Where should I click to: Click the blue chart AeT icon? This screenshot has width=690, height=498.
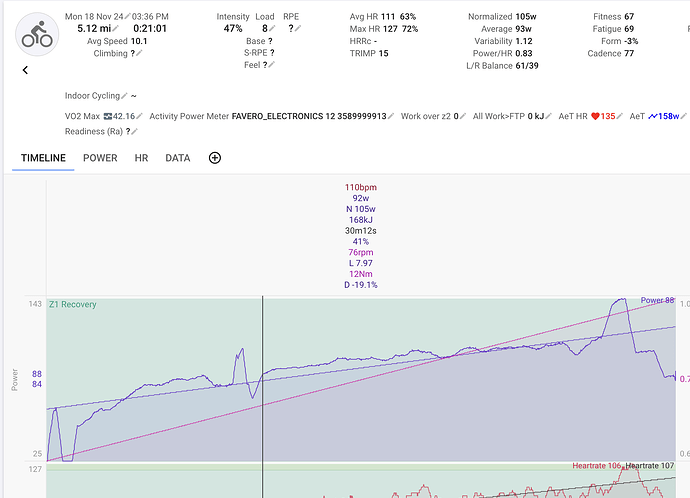[653, 116]
